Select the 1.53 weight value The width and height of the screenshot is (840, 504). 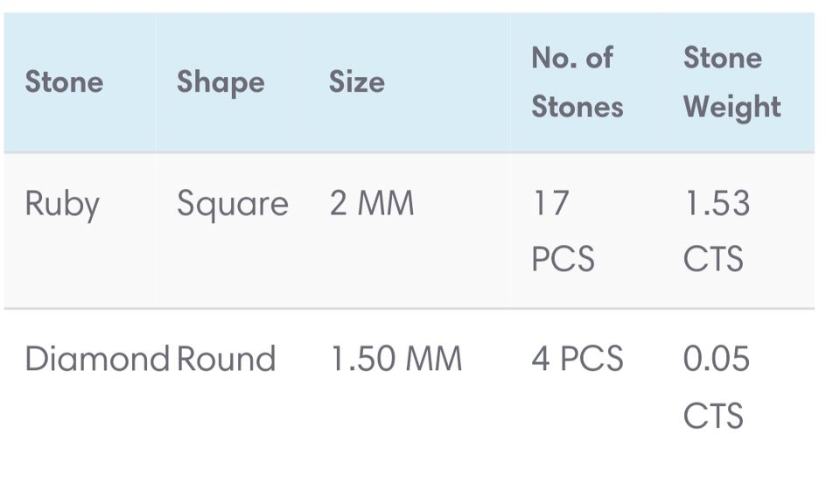coord(717,204)
